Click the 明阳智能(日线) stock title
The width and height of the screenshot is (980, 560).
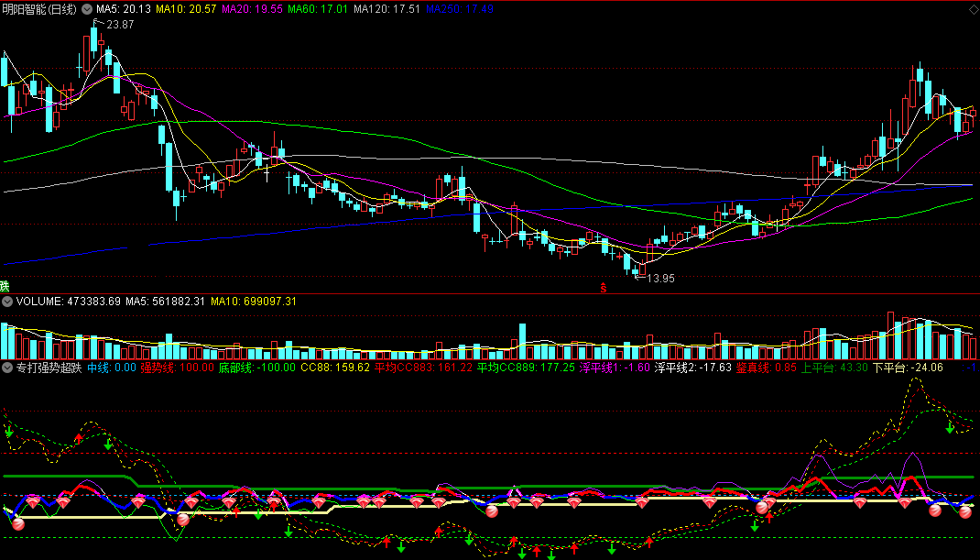click(x=39, y=9)
